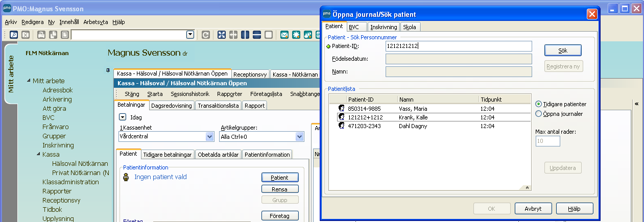Open the teal envelope messages icon
Screen dimensions: 644x222
tap(284, 35)
